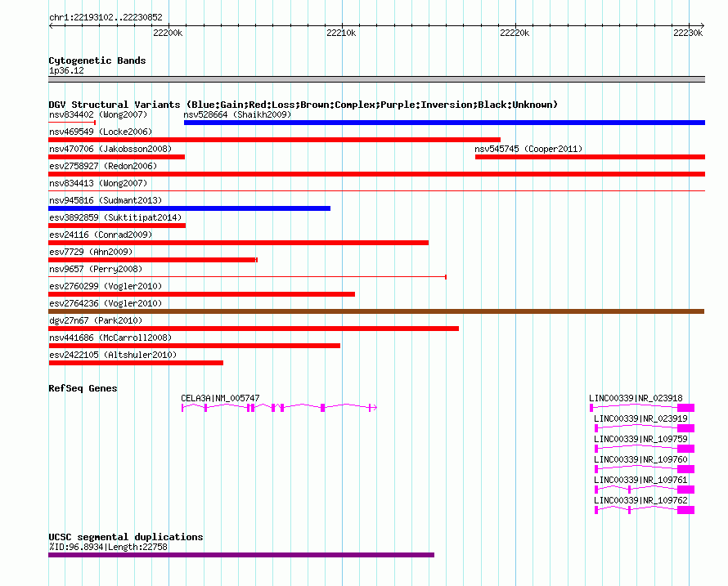Select the 1p36.12 band label
Viewport: 728px width, 586px height.
click(x=66, y=70)
